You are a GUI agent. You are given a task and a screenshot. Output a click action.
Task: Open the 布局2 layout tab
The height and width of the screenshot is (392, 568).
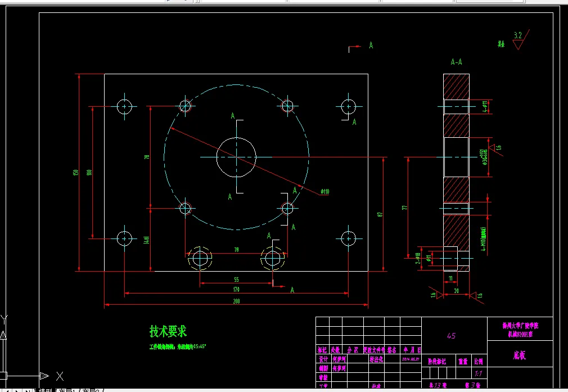coord(91,390)
